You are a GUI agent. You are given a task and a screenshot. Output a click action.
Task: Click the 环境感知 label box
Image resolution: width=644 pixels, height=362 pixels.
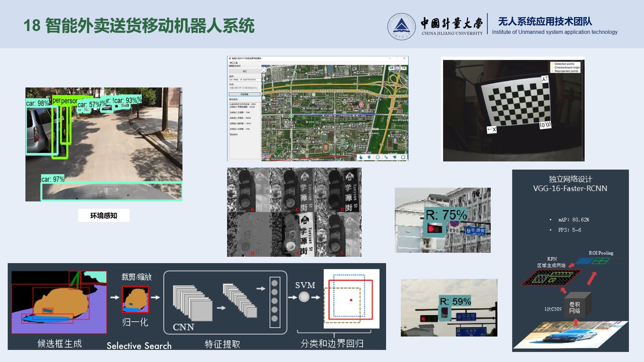point(104,216)
